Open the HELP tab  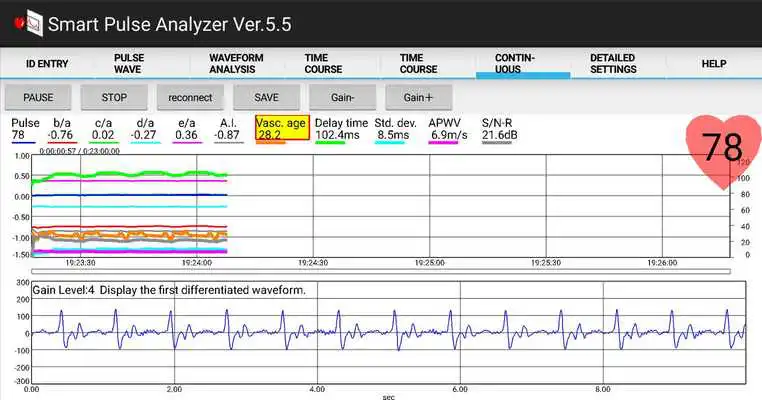713,64
